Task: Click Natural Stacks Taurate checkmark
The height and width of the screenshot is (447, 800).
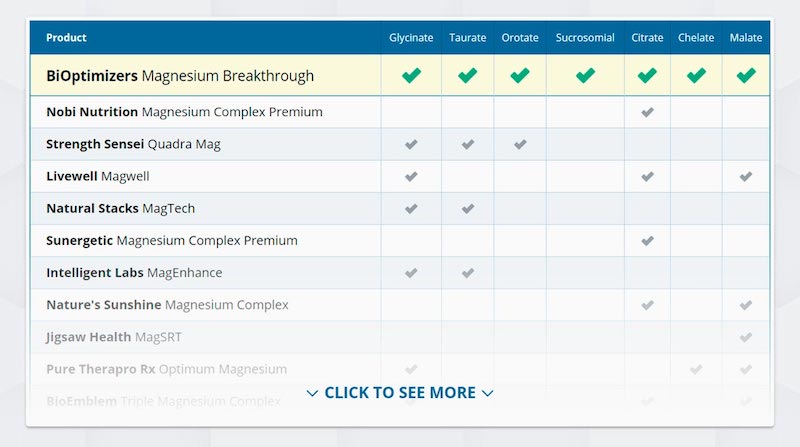Action: [468, 209]
